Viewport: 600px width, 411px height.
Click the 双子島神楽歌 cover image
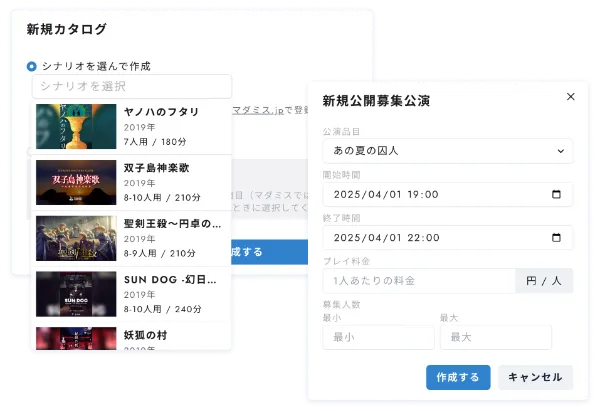[76, 181]
